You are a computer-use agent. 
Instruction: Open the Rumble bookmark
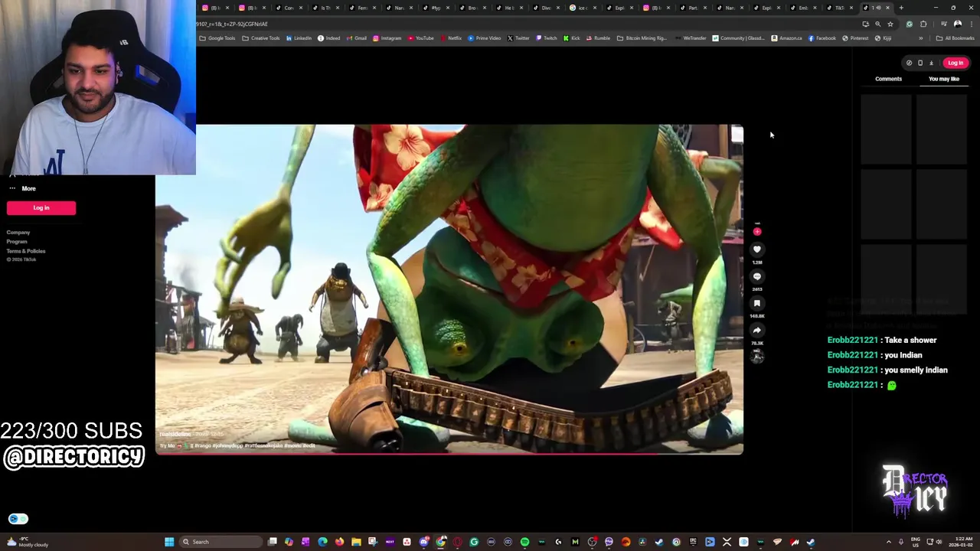tap(598, 38)
